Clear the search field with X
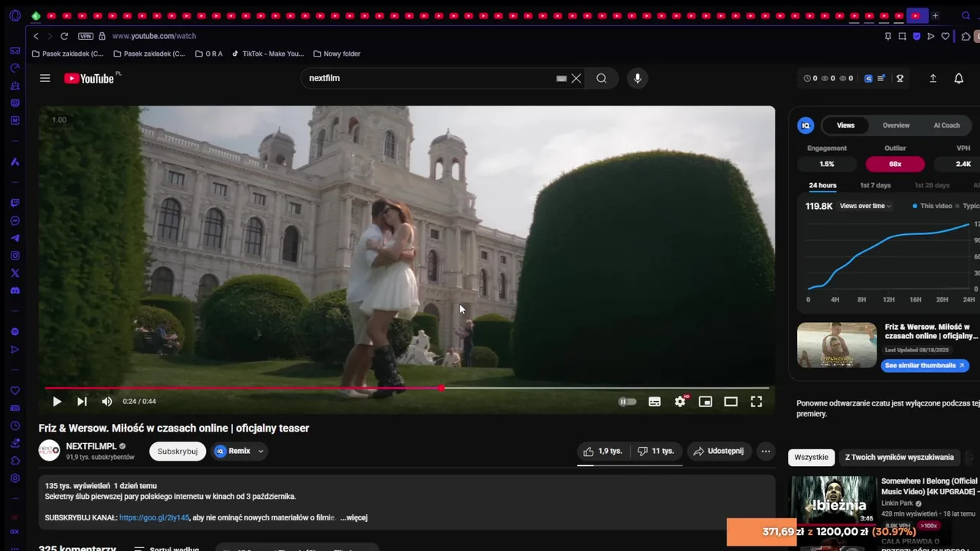The image size is (980, 551). [577, 78]
